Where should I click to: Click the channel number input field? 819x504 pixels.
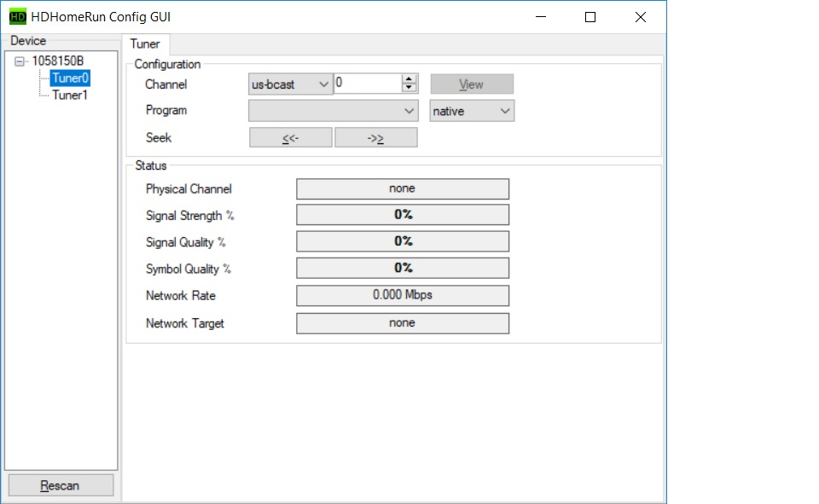(368, 83)
